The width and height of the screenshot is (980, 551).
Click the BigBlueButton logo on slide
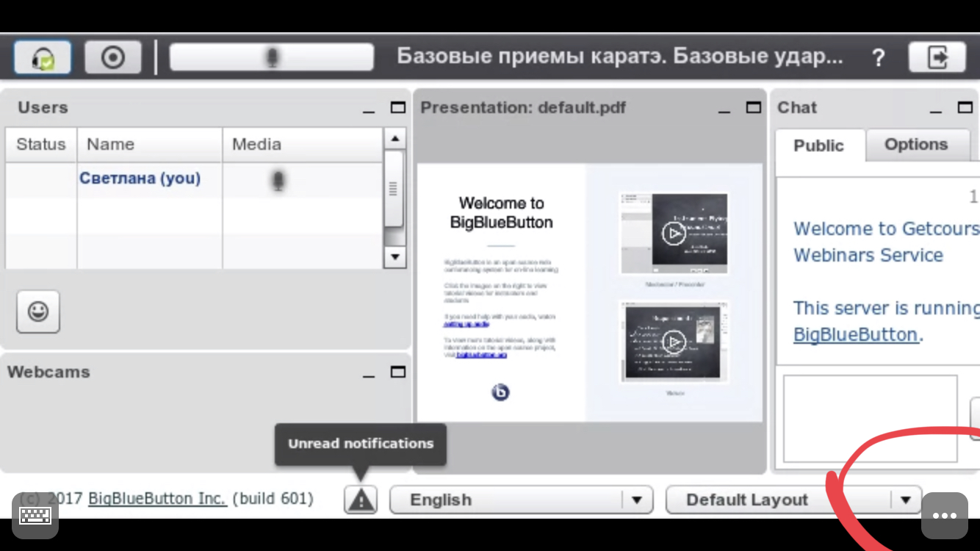coord(500,392)
